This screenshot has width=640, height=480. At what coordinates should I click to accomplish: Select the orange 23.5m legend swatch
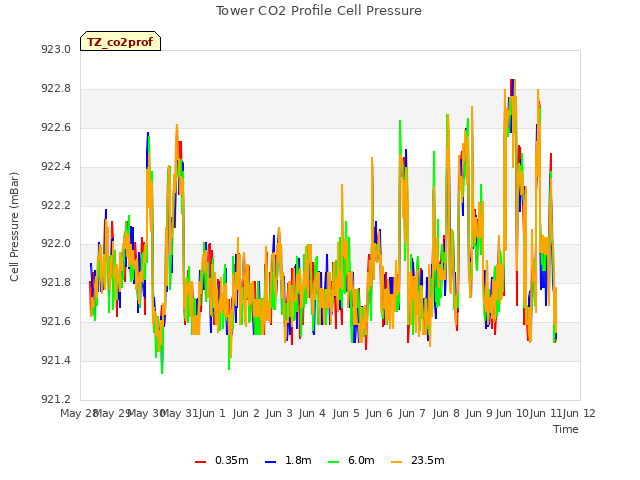click(x=396, y=462)
